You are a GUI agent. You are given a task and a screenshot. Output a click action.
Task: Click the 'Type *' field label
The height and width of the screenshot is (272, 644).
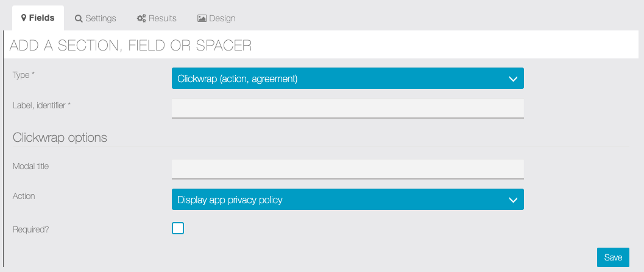pyautogui.click(x=24, y=75)
